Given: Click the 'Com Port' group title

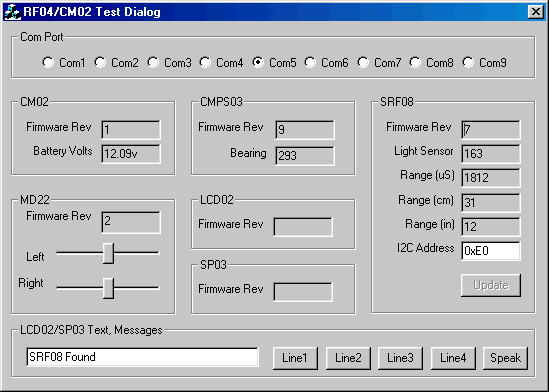Looking at the screenshot, I should click(42, 37).
